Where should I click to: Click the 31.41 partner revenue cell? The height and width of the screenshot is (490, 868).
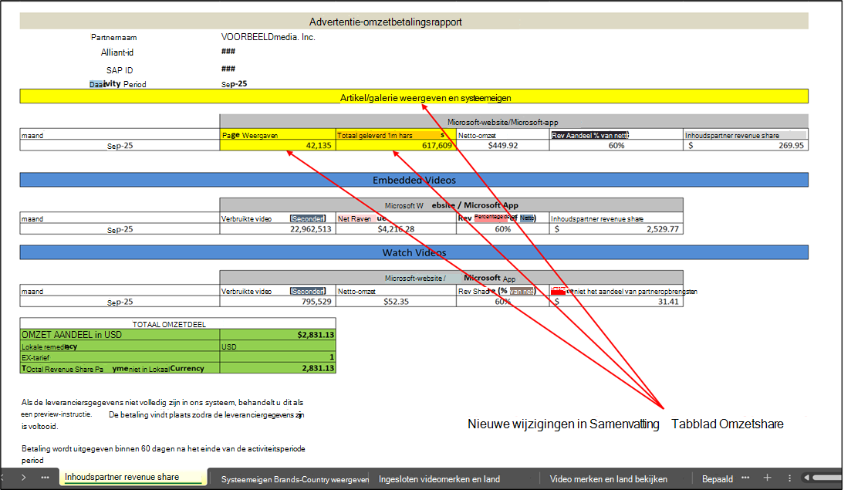click(x=616, y=301)
